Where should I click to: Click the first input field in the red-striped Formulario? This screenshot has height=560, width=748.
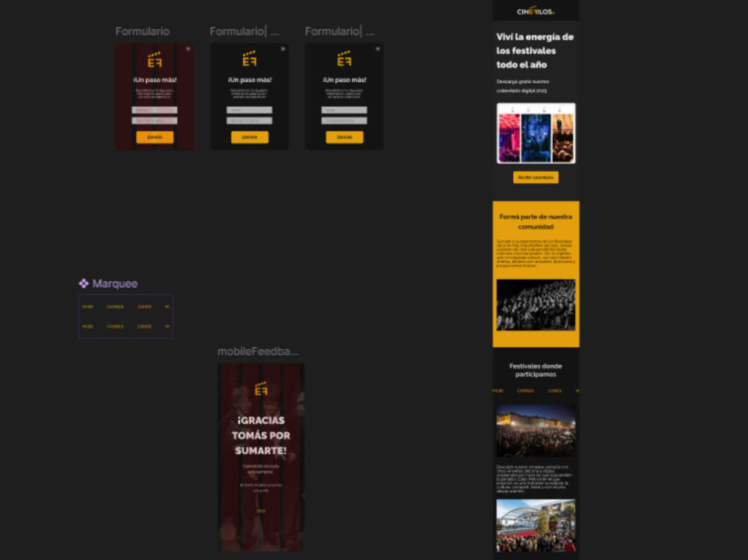coord(155,110)
